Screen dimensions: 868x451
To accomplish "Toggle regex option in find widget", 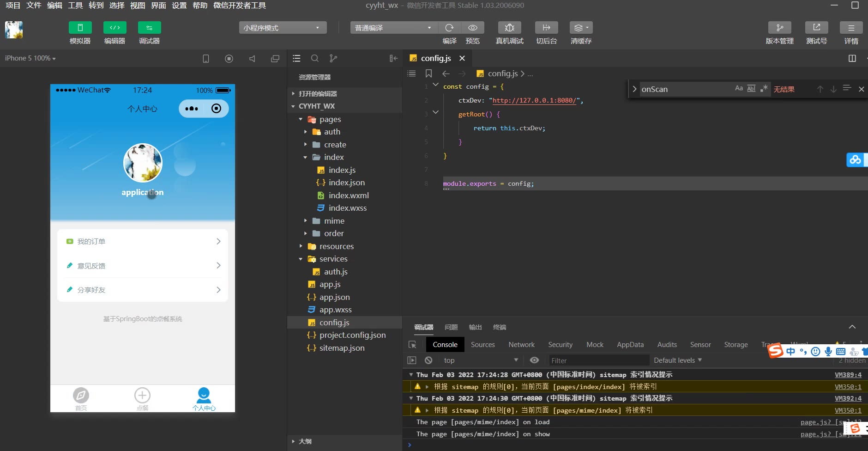I will pos(764,89).
